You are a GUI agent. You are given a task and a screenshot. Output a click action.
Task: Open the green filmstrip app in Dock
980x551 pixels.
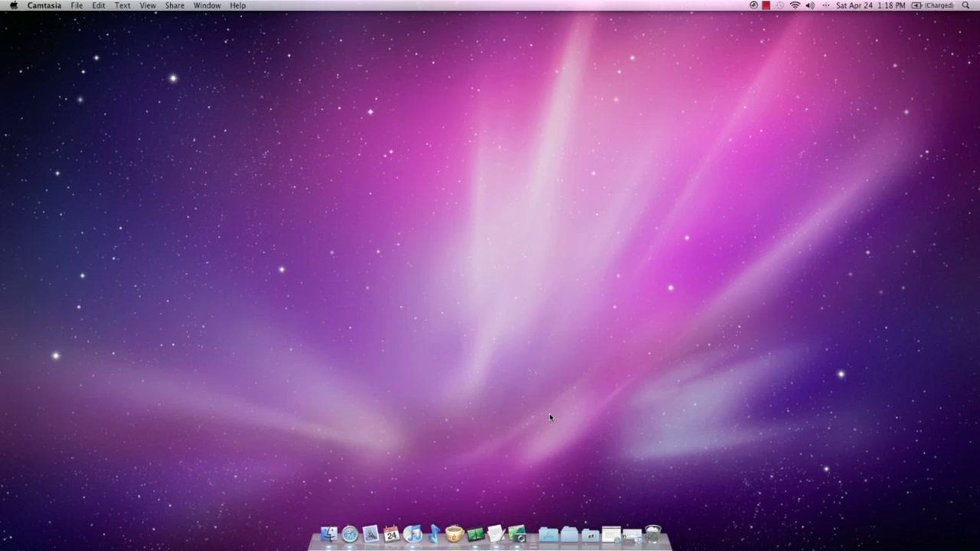click(475, 534)
